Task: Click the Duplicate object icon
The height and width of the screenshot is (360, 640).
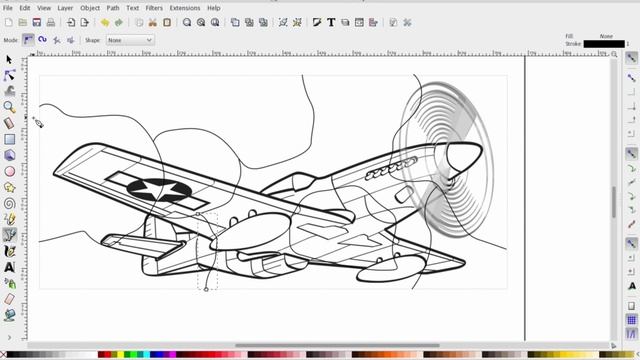Action: [235, 22]
